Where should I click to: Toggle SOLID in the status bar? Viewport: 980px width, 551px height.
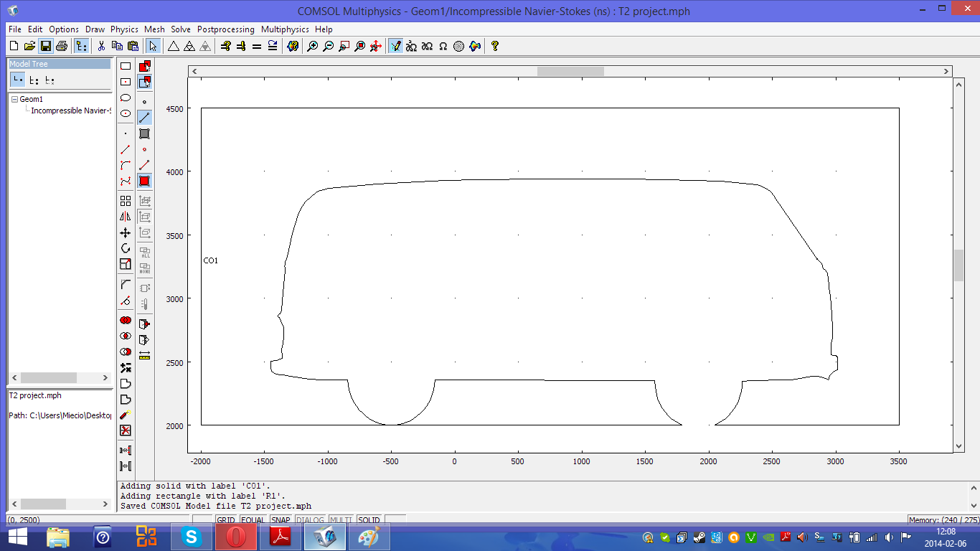(369, 520)
